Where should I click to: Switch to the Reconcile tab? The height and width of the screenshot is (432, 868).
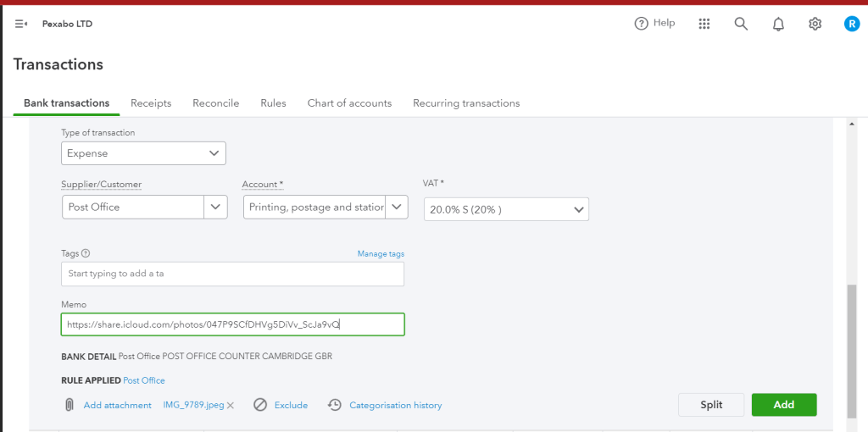(216, 102)
